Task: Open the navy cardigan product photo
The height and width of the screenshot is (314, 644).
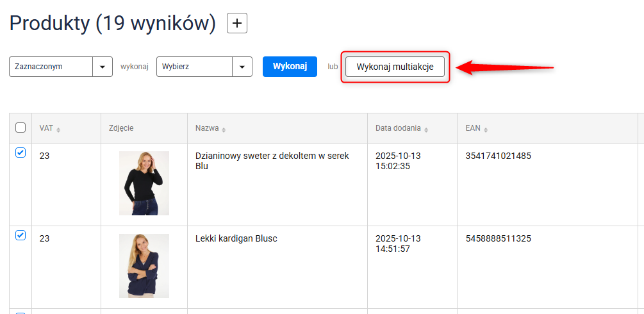Action: coord(144,265)
